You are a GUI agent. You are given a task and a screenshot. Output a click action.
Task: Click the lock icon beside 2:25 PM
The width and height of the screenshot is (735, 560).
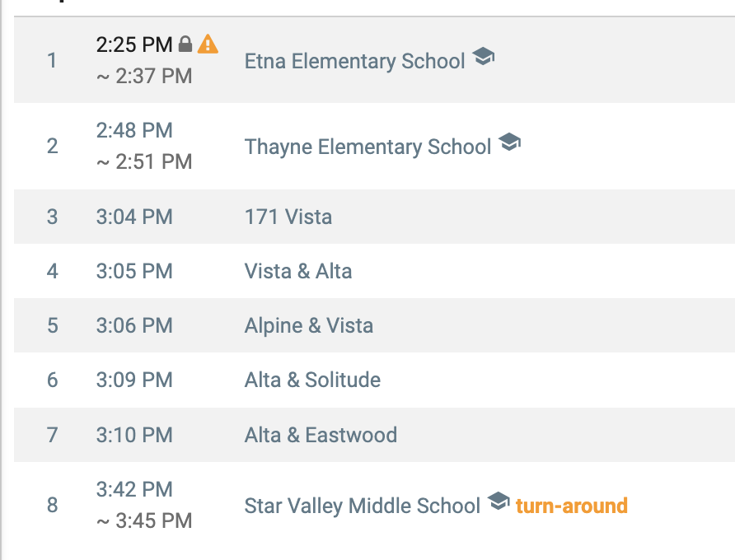click(185, 44)
